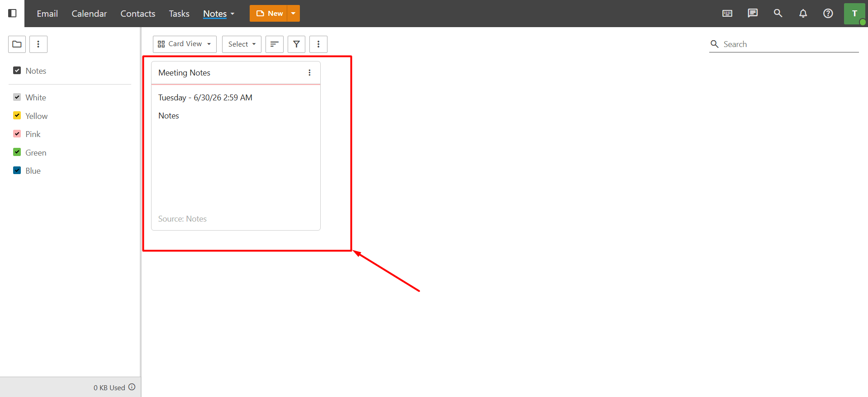The height and width of the screenshot is (397, 868).
Task: Go to Contacts section
Action: (138, 14)
